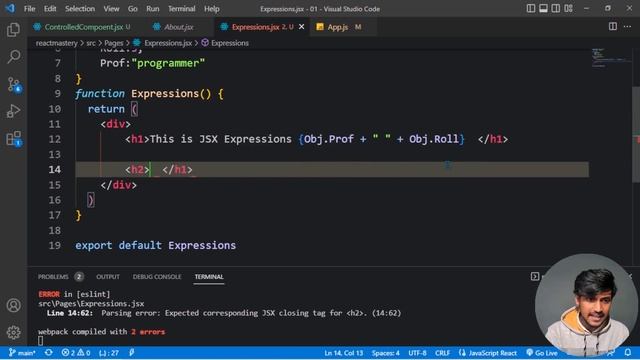This screenshot has height=360, width=640.
Task: Open the editor More Actions ellipsis
Action: (627, 27)
